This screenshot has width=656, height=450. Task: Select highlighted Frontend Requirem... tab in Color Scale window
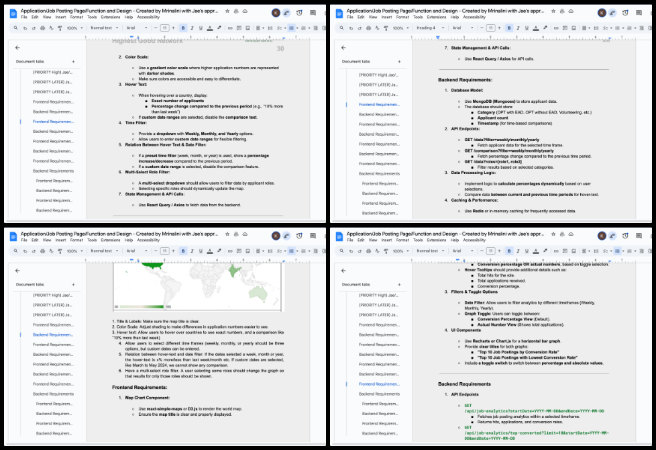coord(54,121)
